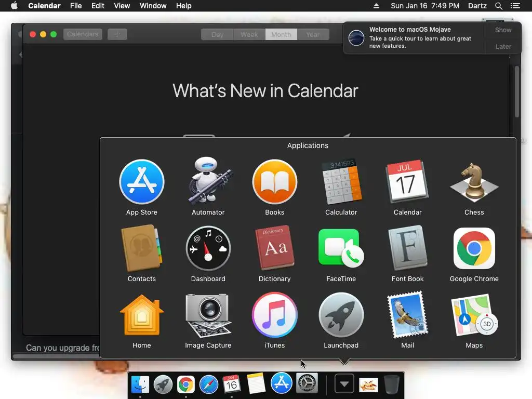The width and height of the screenshot is (532, 399).
Task: Open Dashboard from the Applications stack
Action: coord(208,248)
